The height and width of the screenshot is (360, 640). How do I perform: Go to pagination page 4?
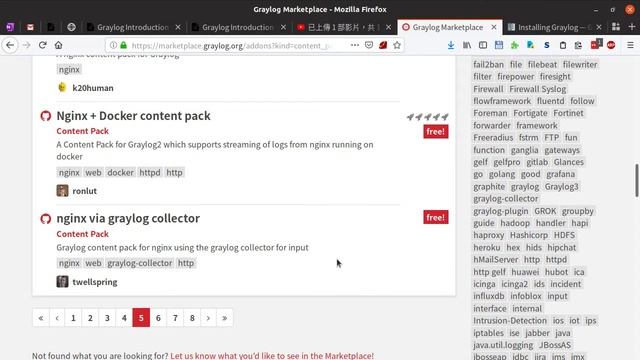click(x=124, y=318)
